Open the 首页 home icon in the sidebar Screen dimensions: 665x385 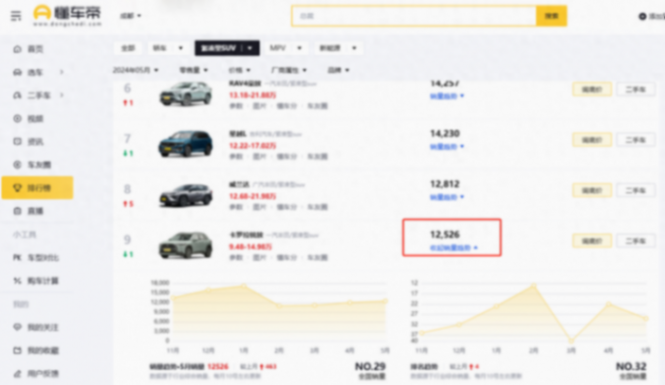click(x=17, y=49)
